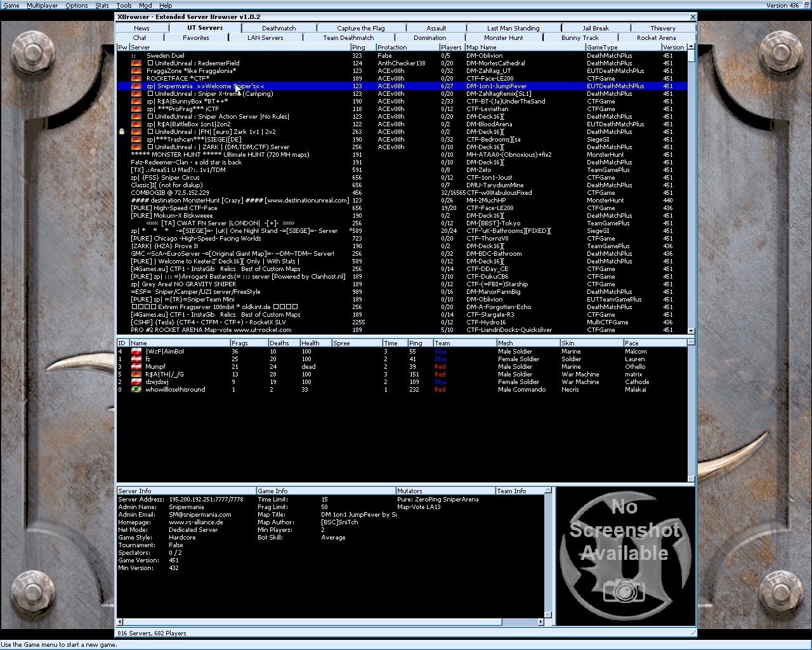The width and height of the screenshot is (812, 650).
Task: Click the flag icon beside ROCKETFACE *CTF* server
Action: [136, 79]
